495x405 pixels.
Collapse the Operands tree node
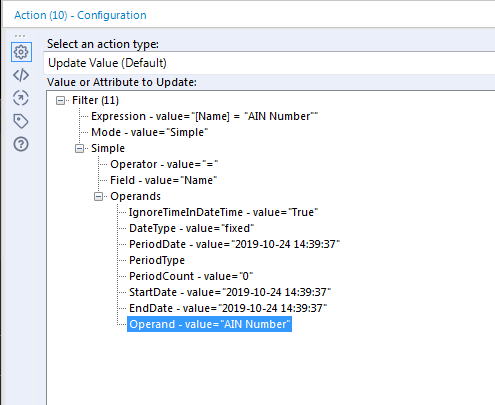(x=98, y=196)
